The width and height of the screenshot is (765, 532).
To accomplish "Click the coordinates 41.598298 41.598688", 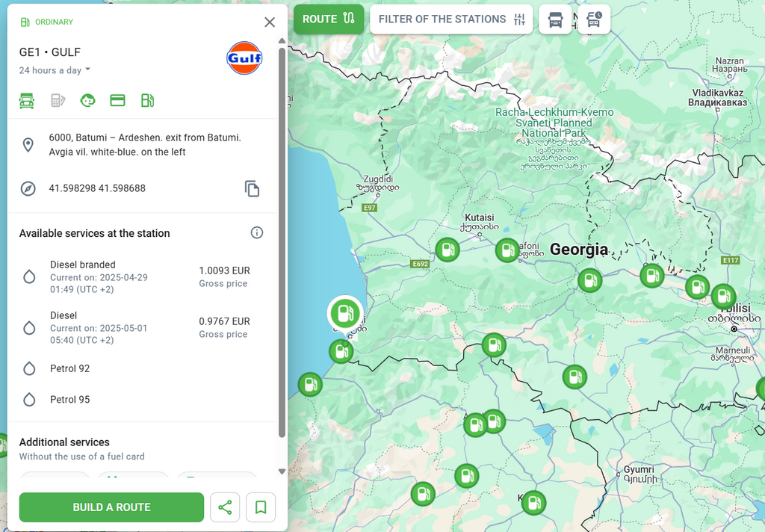I will (x=97, y=188).
